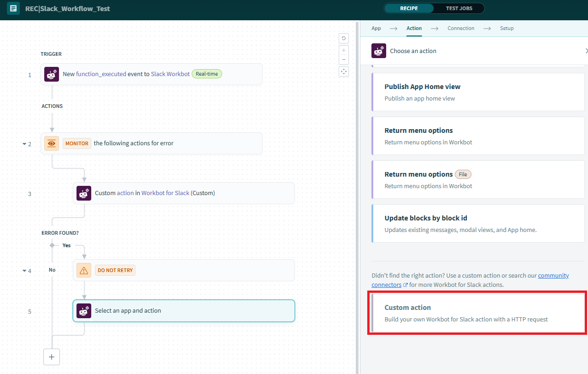Reset the canvas view with the refresh icon
Screen dimensions: 588x374
343,38
